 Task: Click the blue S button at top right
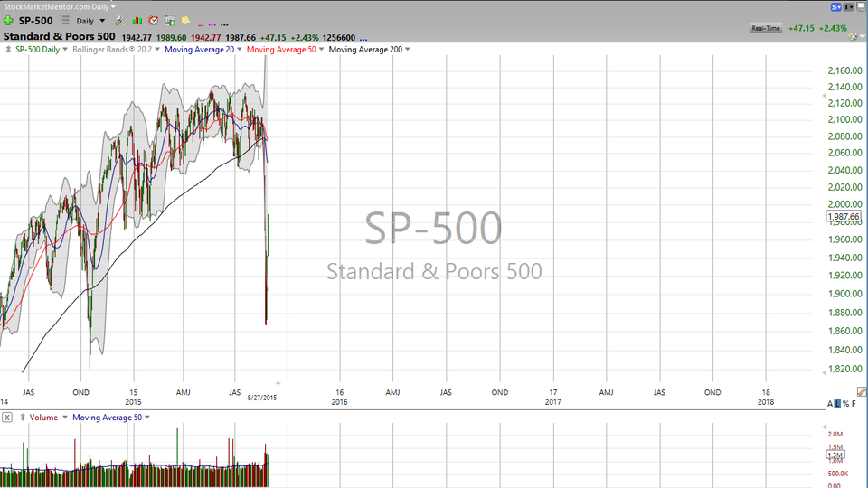[x=835, y=6]
